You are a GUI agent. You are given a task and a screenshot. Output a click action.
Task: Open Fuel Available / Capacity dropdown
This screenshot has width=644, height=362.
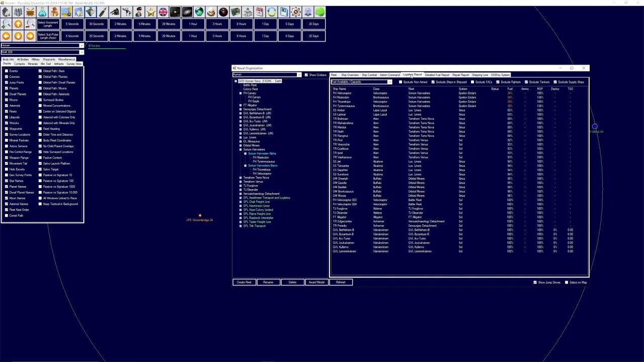[x=361, y=82]
